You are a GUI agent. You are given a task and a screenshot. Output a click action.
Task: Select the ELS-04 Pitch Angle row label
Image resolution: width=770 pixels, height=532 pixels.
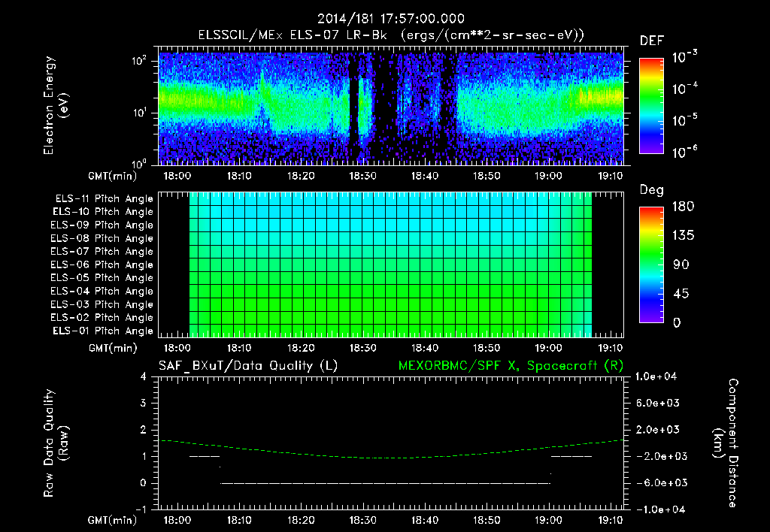point(102,291)
